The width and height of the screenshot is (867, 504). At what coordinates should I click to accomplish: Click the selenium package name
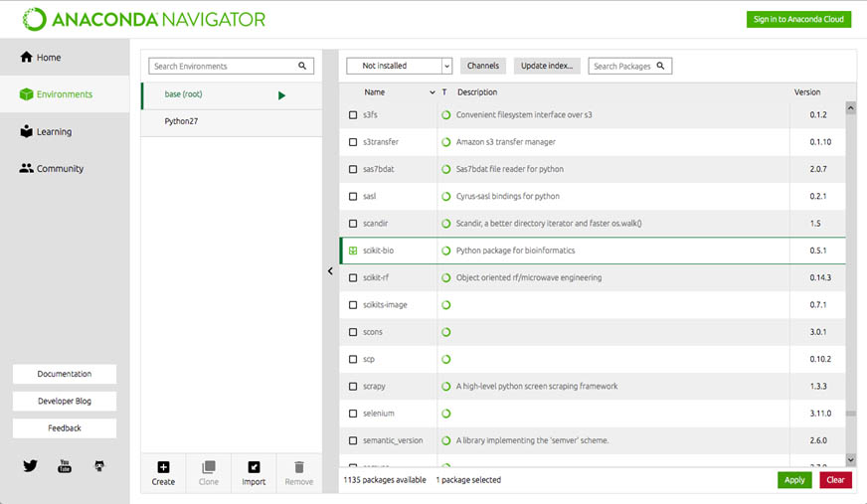(x=379, y=414)
